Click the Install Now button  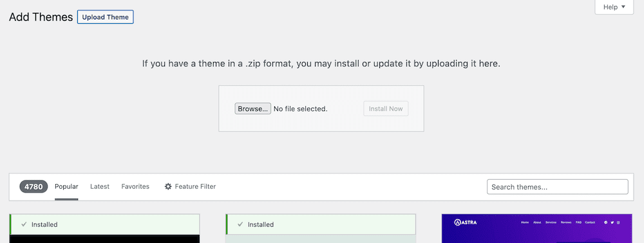coord(386,108)
